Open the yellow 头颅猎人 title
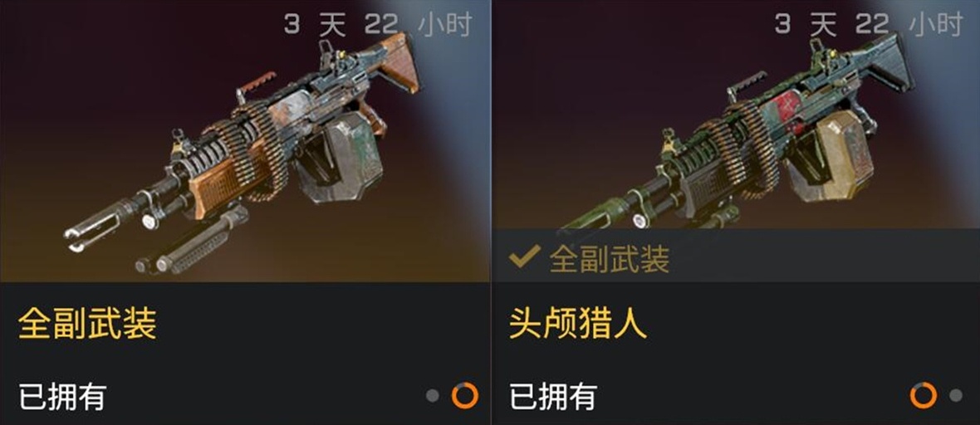This screenshot has height=425, width=980. 577,324
